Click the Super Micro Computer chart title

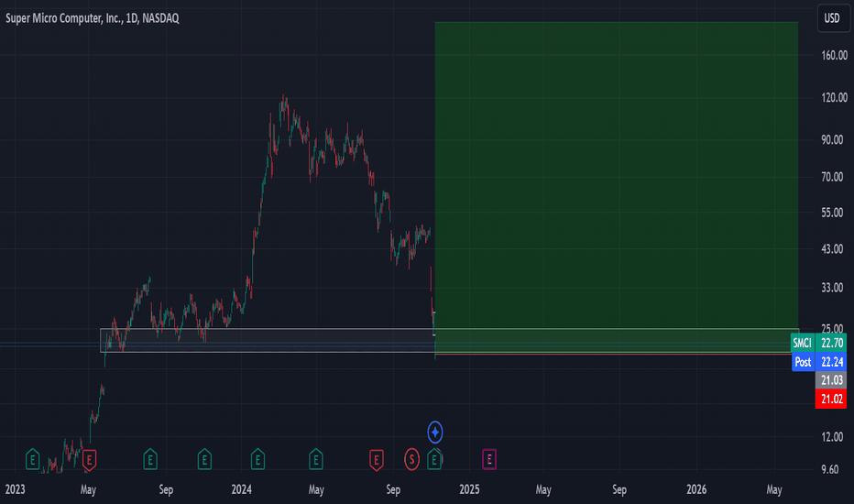tap(92, 18)
